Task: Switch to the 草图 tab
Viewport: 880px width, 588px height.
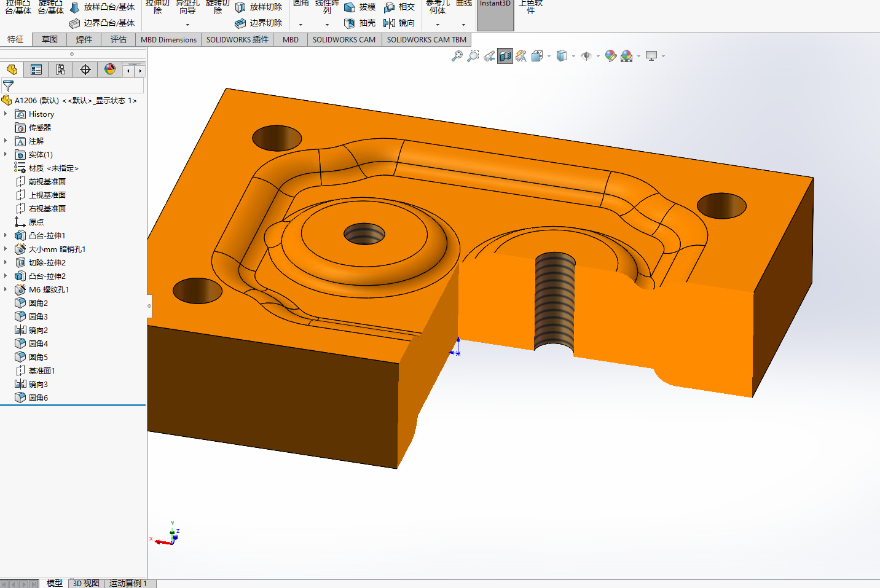Action: click(x=50, y=39)
